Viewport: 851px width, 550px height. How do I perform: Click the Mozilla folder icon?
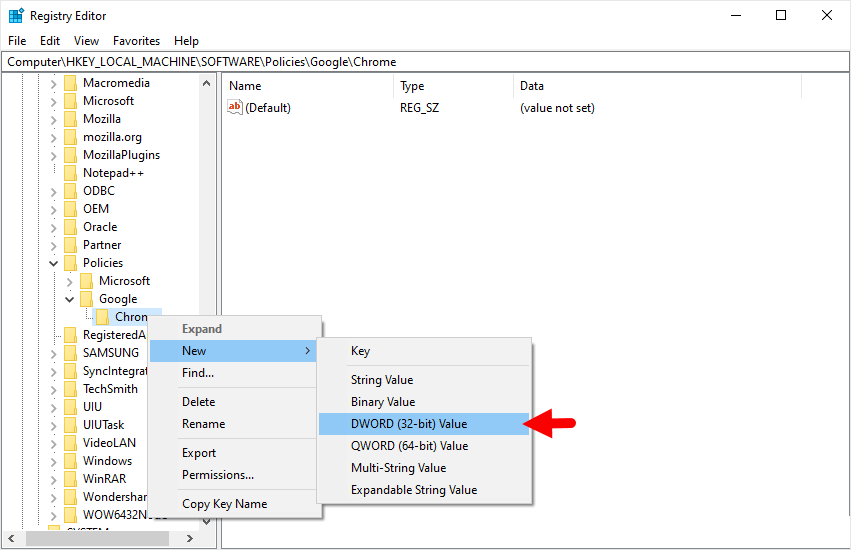[x=71, y=119]
